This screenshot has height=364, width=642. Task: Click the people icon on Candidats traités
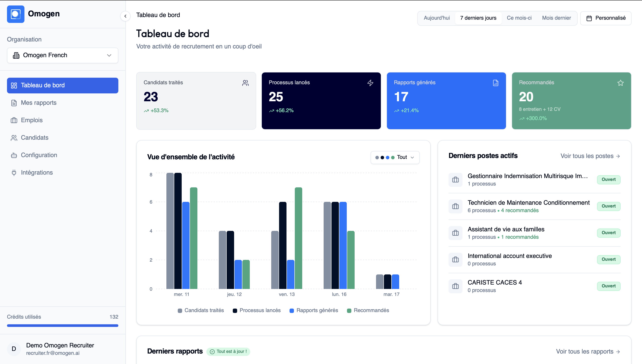(245, 83)
